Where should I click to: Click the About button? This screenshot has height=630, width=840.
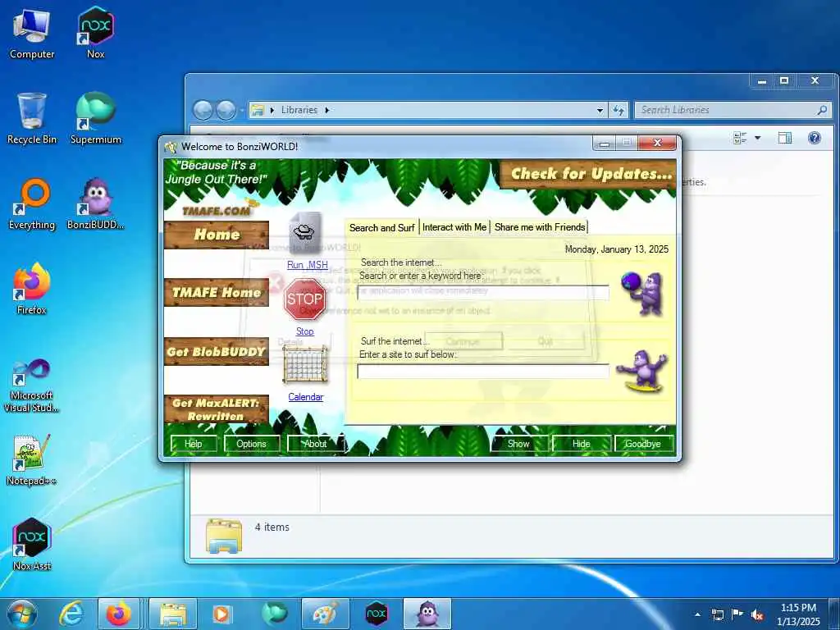coord(315,444)
